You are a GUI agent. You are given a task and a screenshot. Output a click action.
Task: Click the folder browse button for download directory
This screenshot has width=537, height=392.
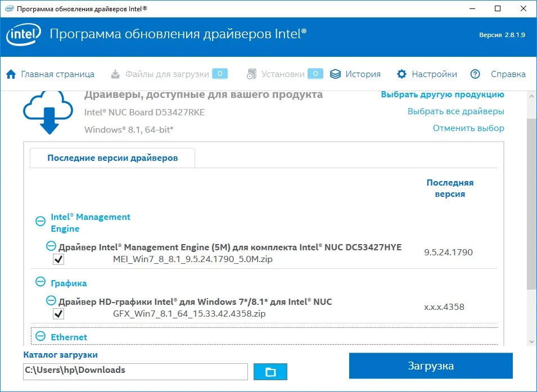tap(270, 372)
